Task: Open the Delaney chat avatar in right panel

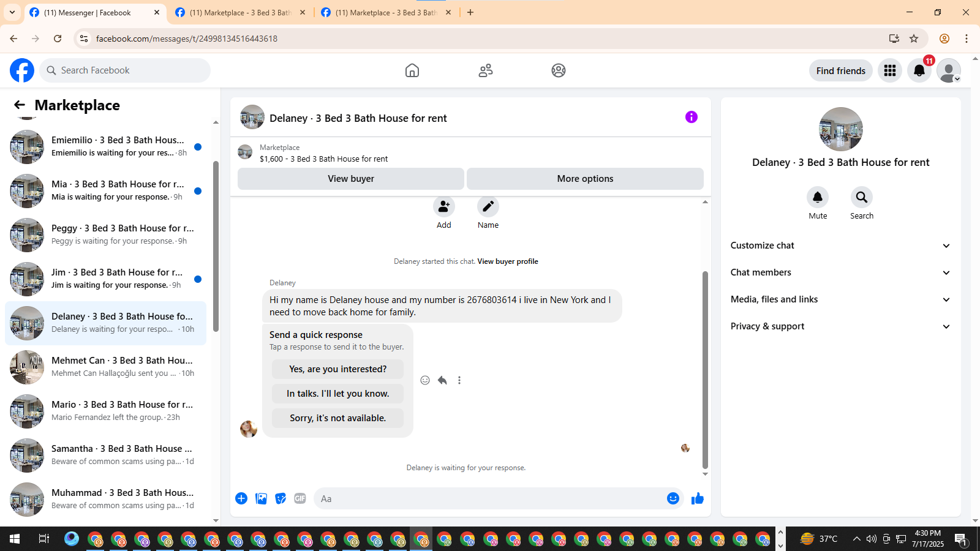Action: [841, 129]
